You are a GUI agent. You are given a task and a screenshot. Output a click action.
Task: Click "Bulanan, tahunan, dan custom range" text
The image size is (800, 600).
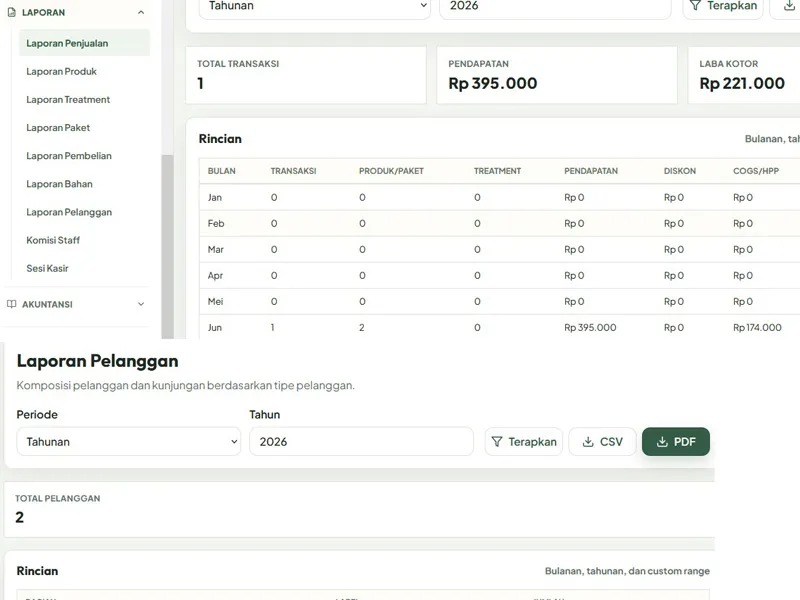627,571
